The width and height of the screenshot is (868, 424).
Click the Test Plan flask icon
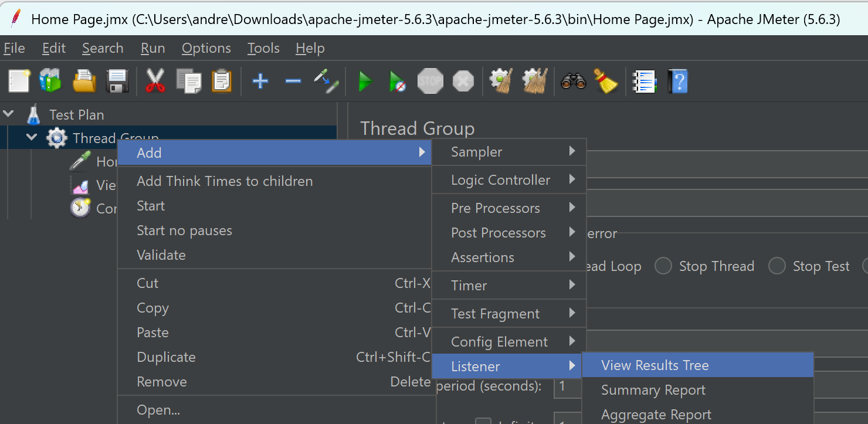coord(33,114)
